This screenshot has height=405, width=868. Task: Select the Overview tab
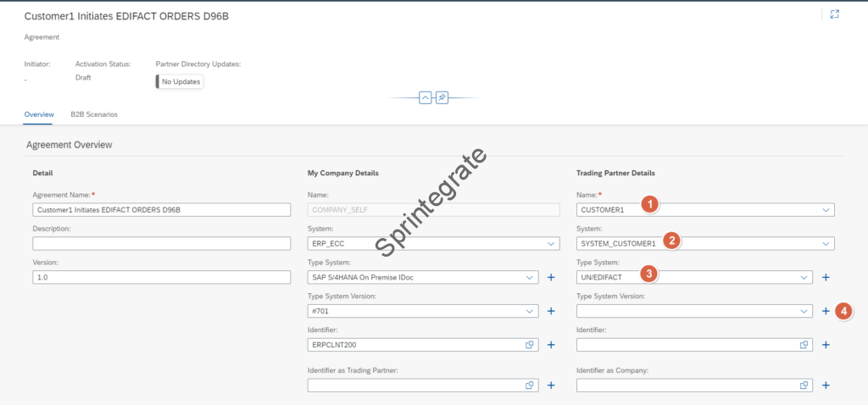coord(39,114)
